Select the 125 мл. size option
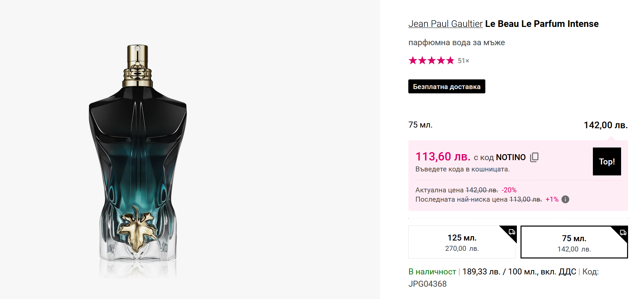The width and height of the screenshot is (644, 299). [x=461, y=242]
